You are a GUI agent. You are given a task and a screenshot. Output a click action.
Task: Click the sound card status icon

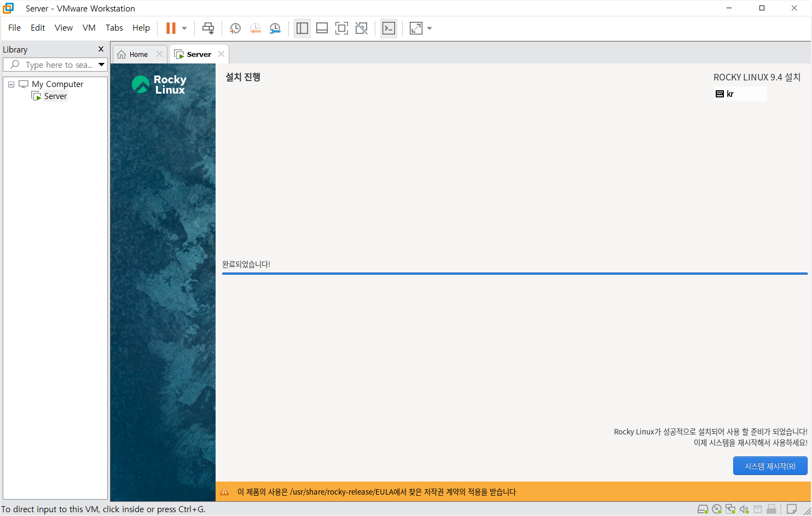click(744, 509)
